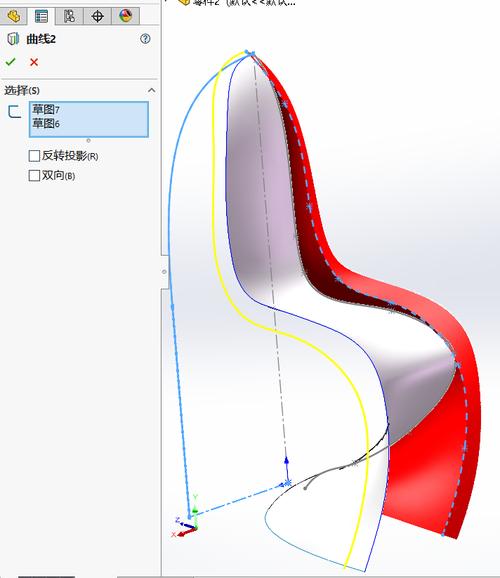Enable the 双向(B) checkbox
The width and height of the screenshot is (500, 578).
point(34,175)
